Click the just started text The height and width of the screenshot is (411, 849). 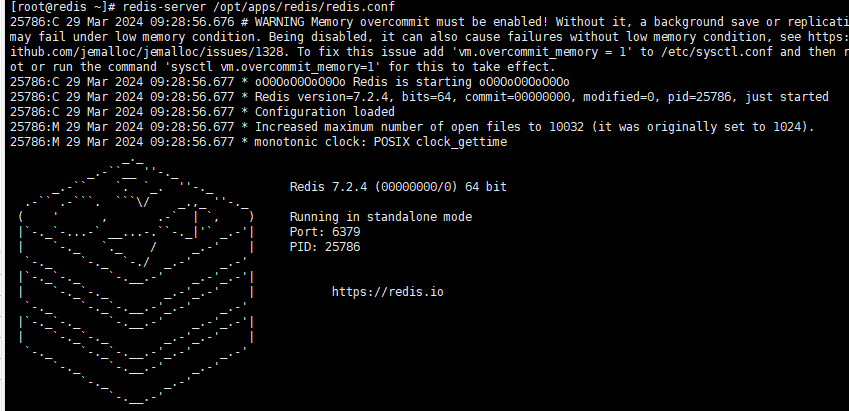click(x=787, y=97)
